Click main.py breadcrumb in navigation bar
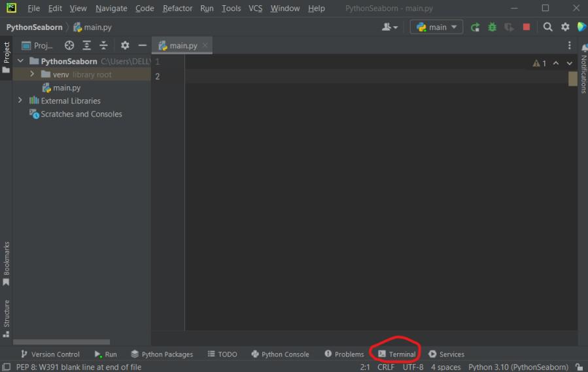The width and height of the screenshot is (588, 372). click(92, 27)
